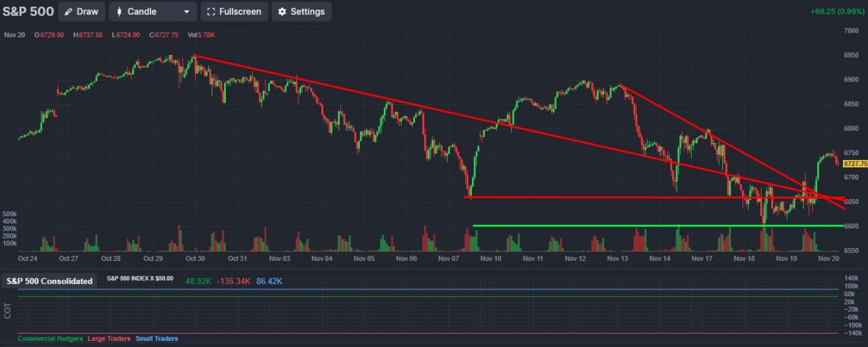The image size is (868, 347).
Task: Click the red -135.34K traders value
Action: (234, 281)
